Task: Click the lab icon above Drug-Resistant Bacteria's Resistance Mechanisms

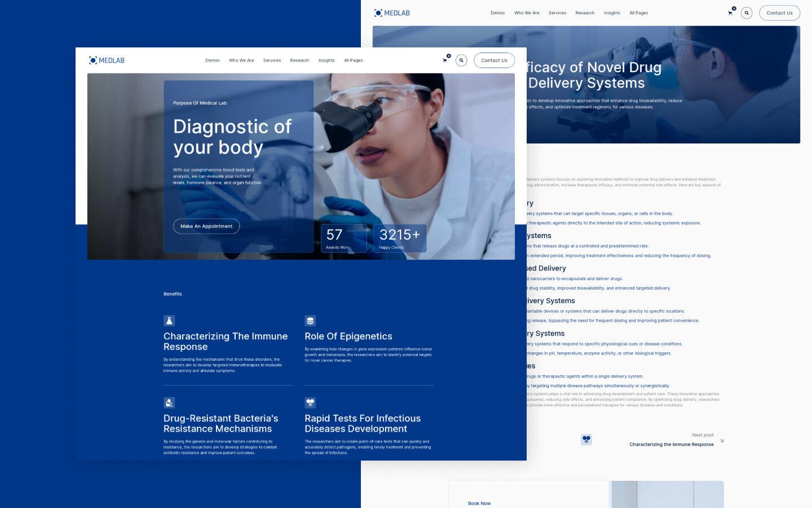Action: 169,402
